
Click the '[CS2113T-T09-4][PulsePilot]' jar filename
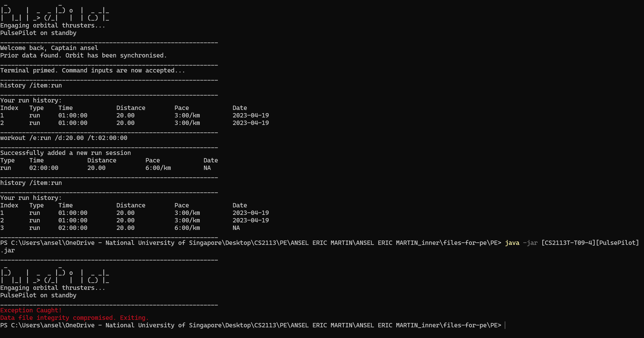[590, 243]
